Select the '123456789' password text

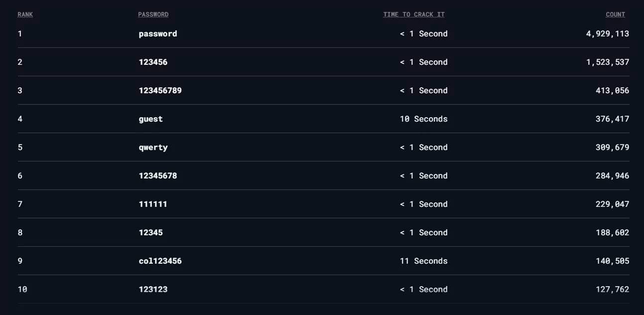coord(160,91)
